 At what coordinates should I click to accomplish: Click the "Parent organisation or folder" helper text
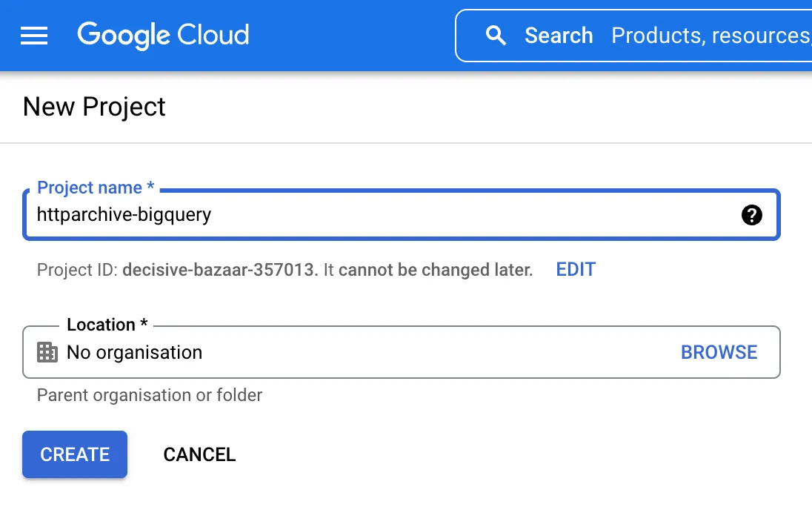click(150, 395)
